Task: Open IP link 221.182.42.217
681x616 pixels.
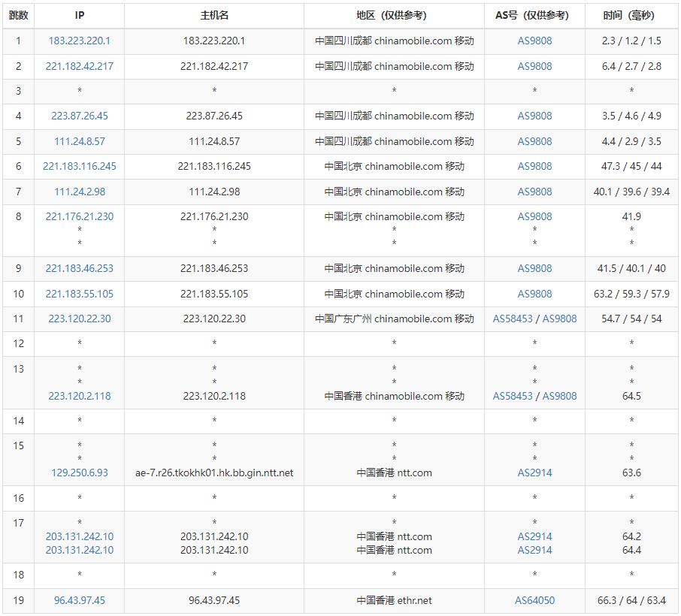Action: tap(80, 66)
